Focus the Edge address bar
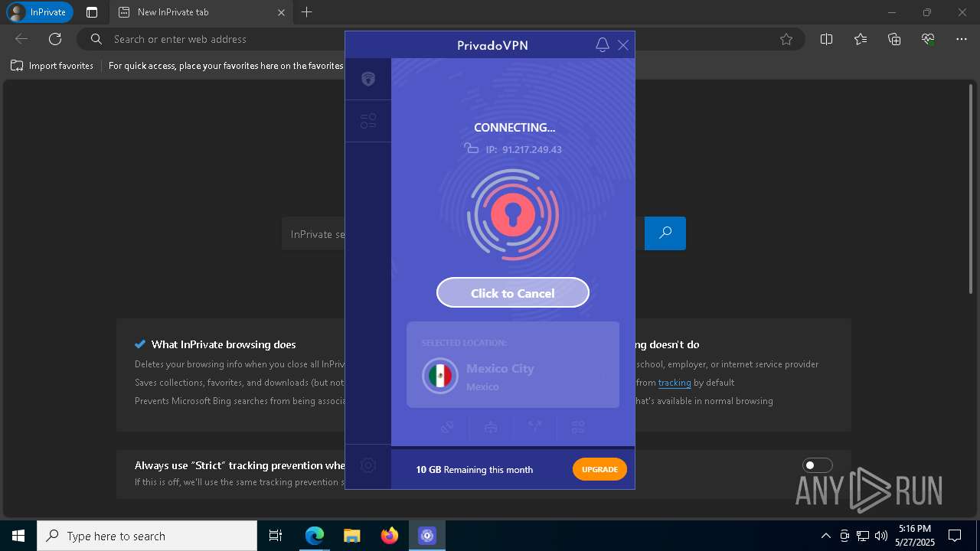This screenshot has height=551, width=980. (x=440, y=39)
